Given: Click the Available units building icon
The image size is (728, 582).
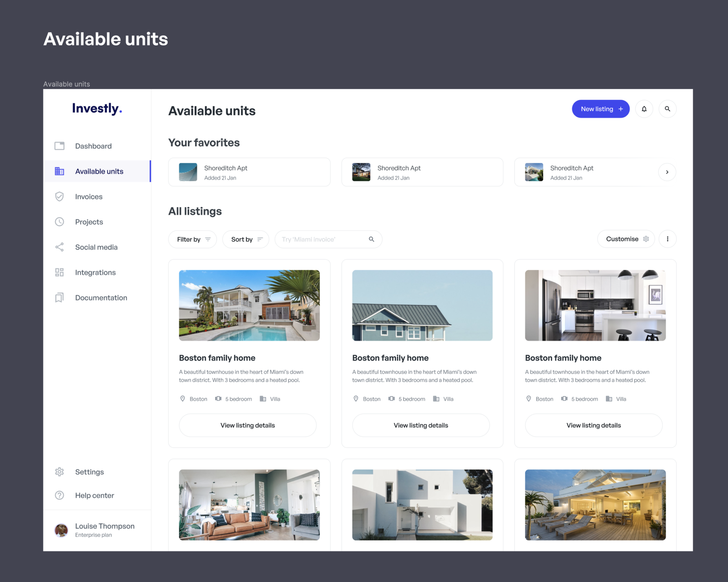Looking at the screenshot, I should coord(60,171).
